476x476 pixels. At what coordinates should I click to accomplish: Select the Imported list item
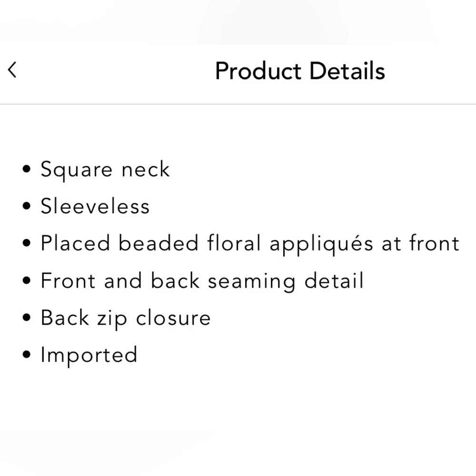coord(89,356)
